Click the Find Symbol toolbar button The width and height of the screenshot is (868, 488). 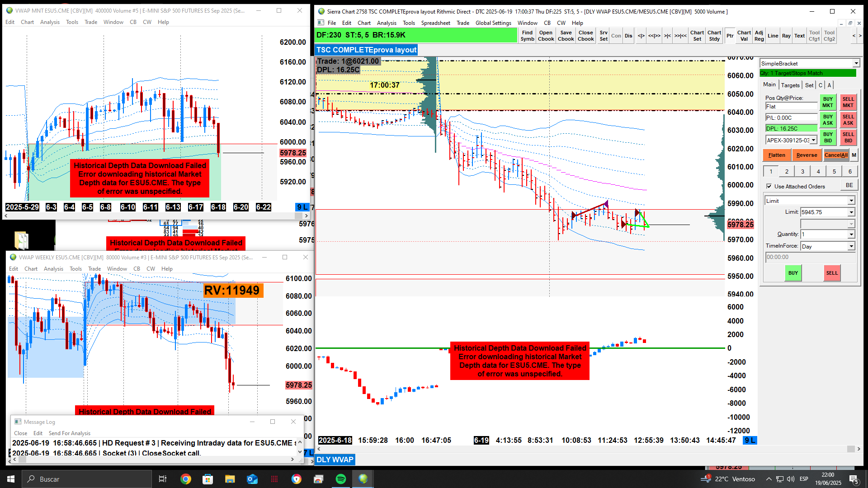coord(527,36)
